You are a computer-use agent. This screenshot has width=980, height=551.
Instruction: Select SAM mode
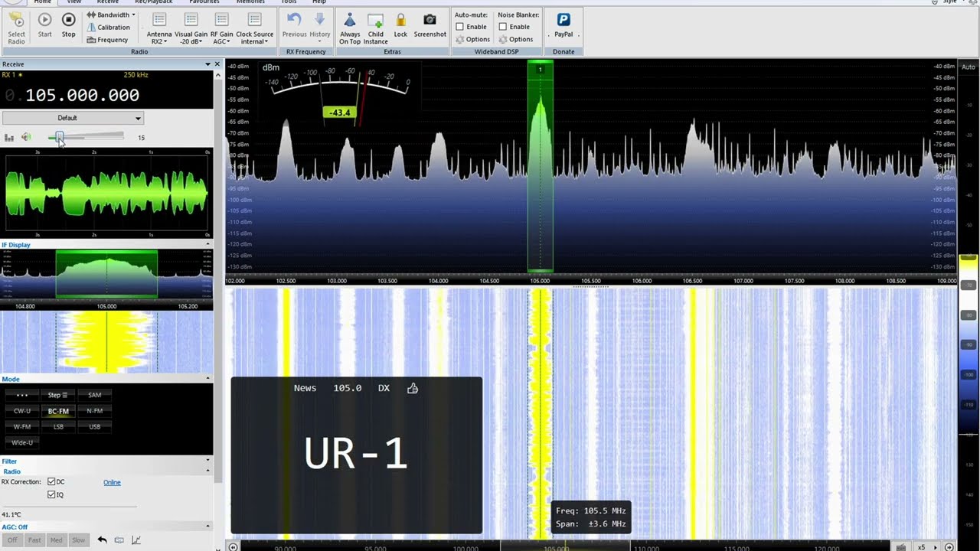pyautogui.click(x=94, y=396)
